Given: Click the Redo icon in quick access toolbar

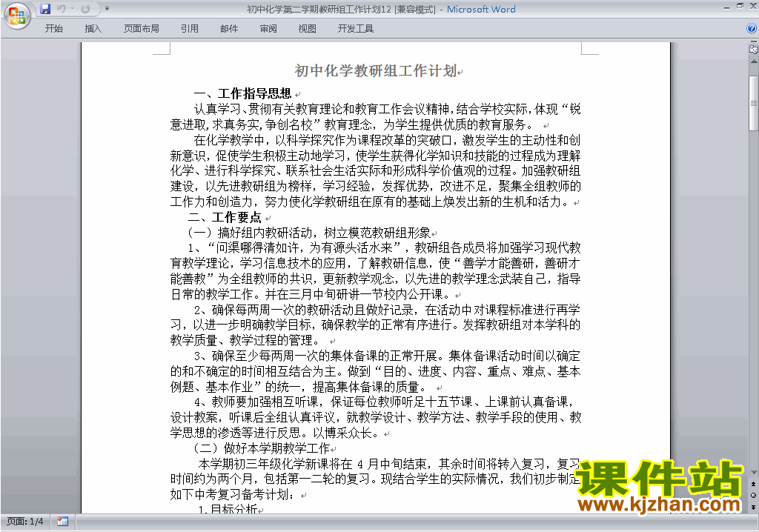Looking at the screenshot, I should (85, 9).
